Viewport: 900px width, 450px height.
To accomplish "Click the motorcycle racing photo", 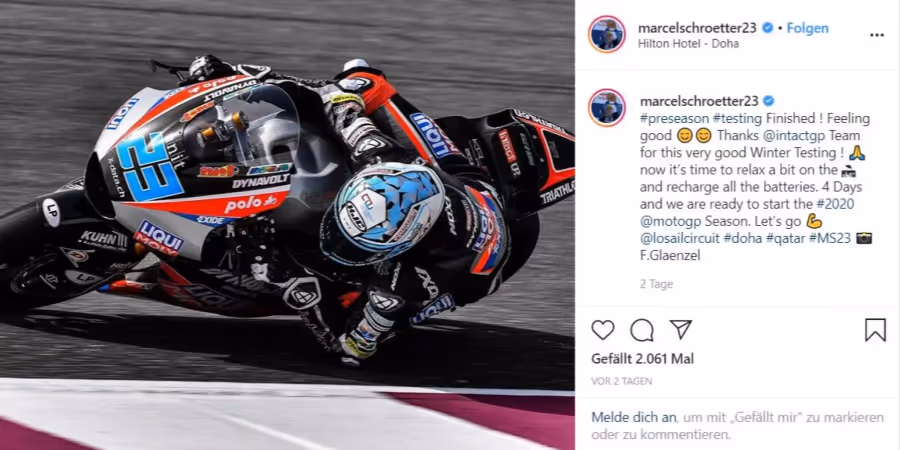I will pos(287,225).
